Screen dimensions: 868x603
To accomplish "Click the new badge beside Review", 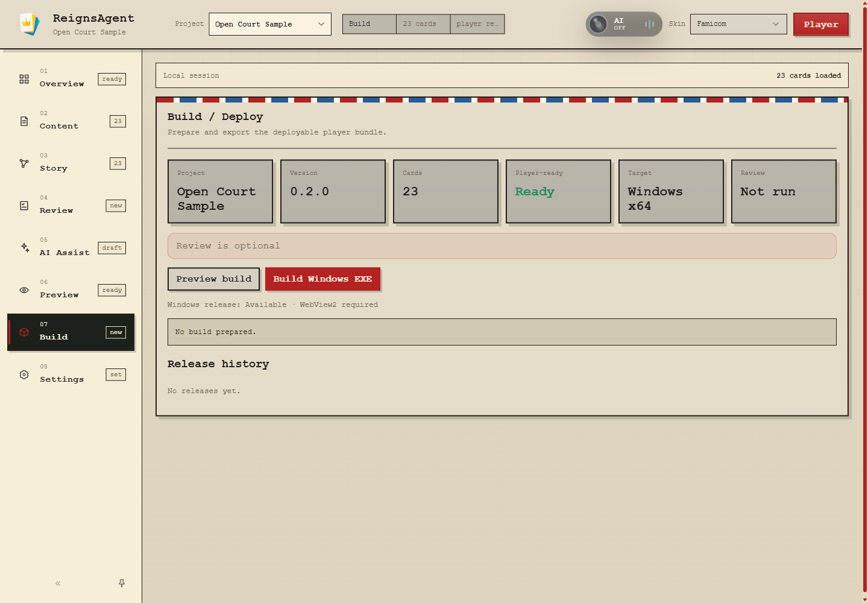I will point(116,206).
